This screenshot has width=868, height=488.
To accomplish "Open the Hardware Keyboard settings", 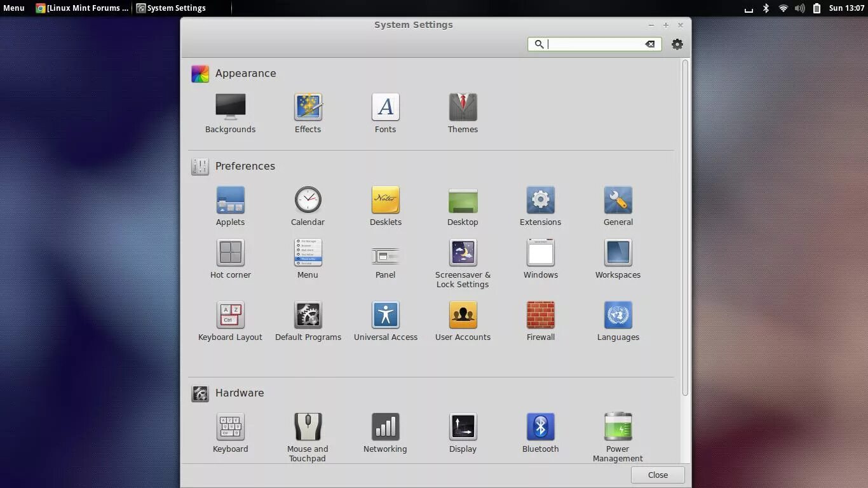I will coord(230,433).
